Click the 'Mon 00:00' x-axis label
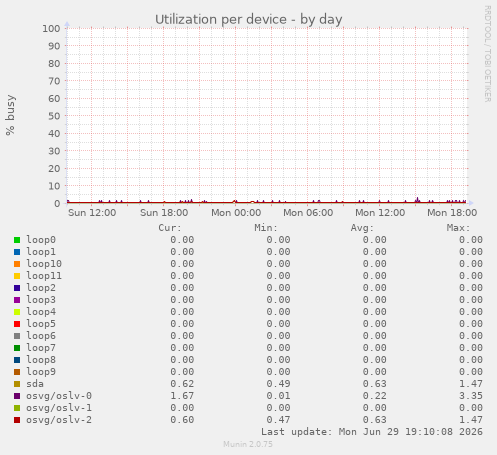The width and height of the screenshot is (497, 455). pos(236,213)
